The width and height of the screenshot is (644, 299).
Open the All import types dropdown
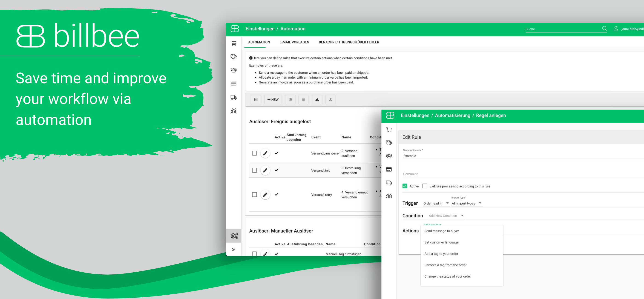tap(466, 203)
